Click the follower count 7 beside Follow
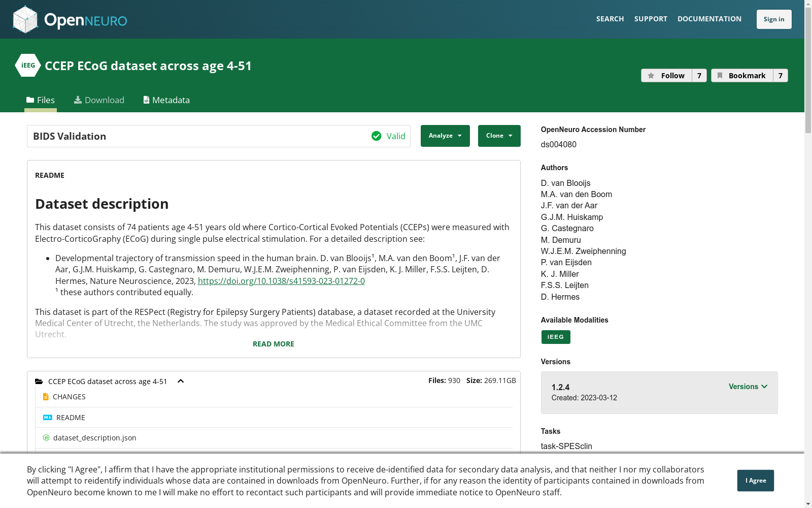 699,76
